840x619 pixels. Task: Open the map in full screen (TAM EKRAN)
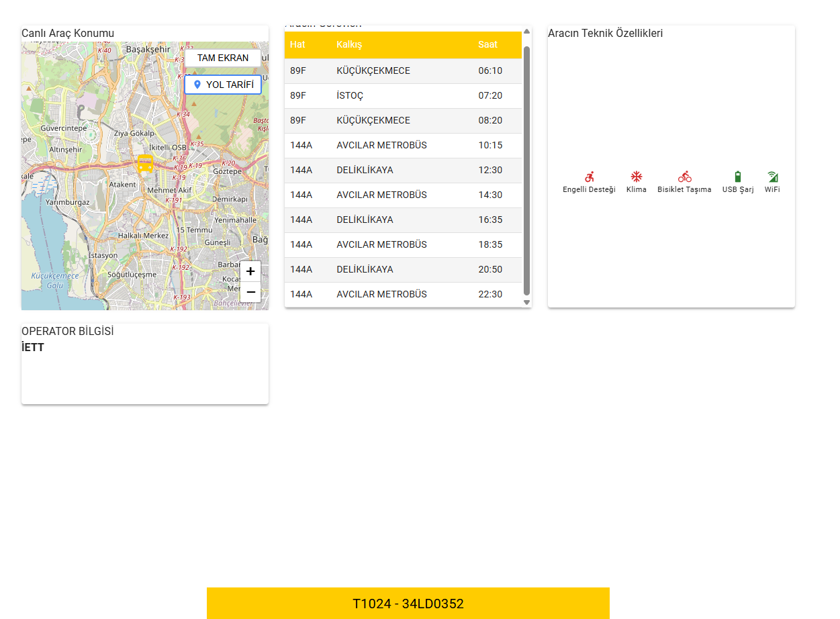point(223,58)
